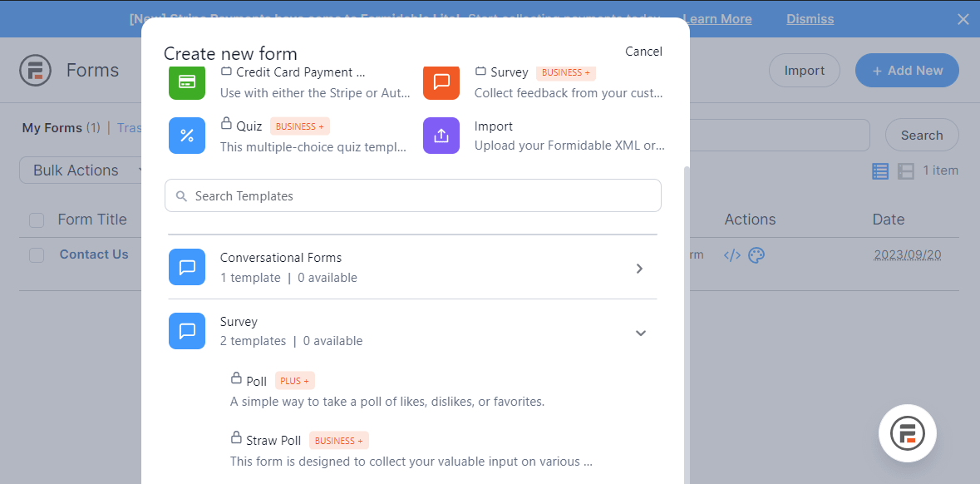Tick the checkbox for the Contact Us form
This screenshot has height=484, width=980.
pos(37,255)
